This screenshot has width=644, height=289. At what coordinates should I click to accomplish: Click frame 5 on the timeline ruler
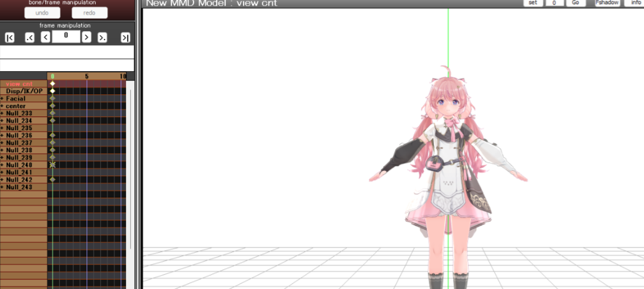87,76
